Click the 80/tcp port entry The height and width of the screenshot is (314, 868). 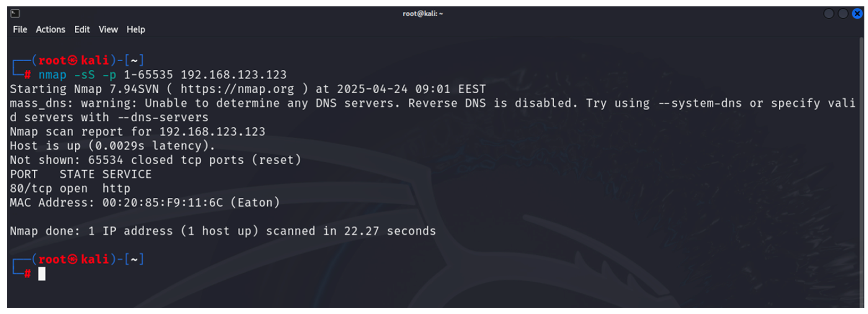pyautogui.click(x=31, y=188)
